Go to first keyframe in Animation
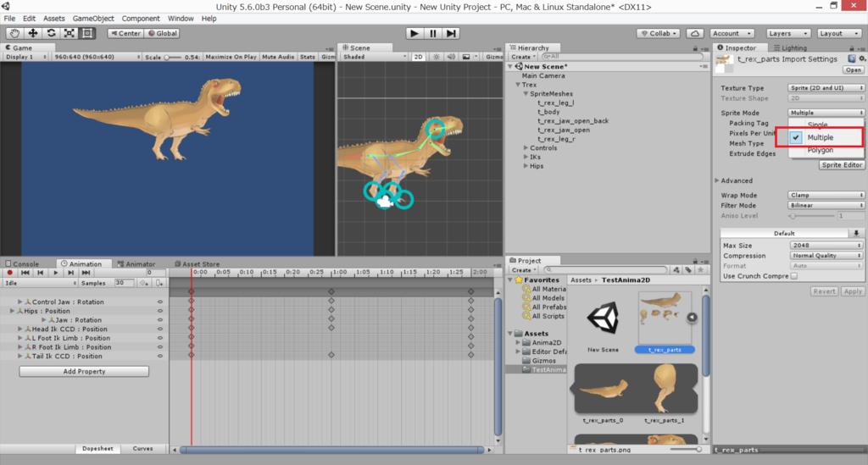The height and width of the screenshot is (465, 868). tap(25, 273)
